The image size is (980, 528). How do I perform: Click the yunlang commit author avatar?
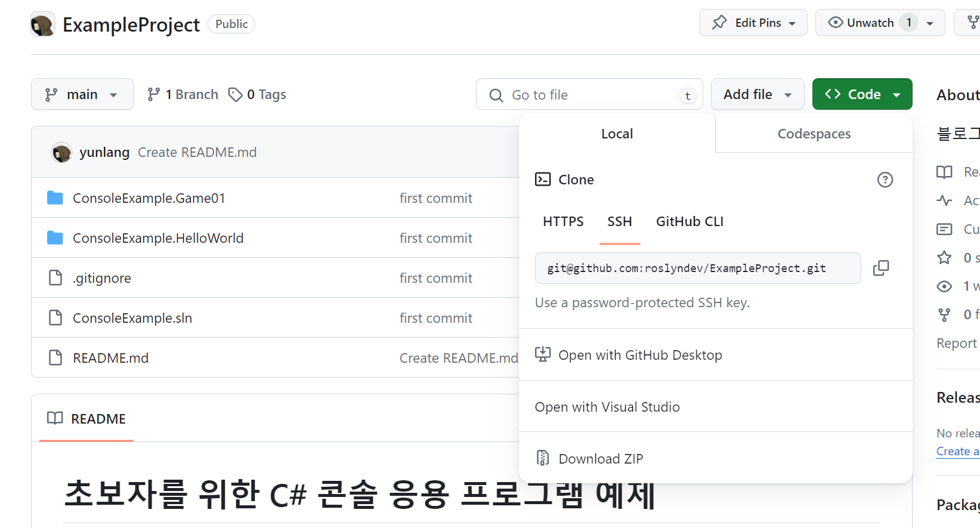click(61, 153)
